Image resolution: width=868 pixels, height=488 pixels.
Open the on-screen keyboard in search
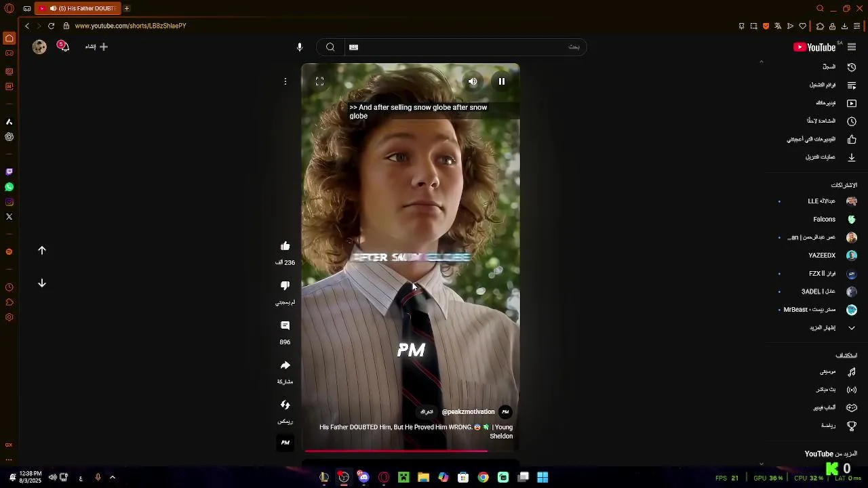pyautogui.click(x=353, y=47)
